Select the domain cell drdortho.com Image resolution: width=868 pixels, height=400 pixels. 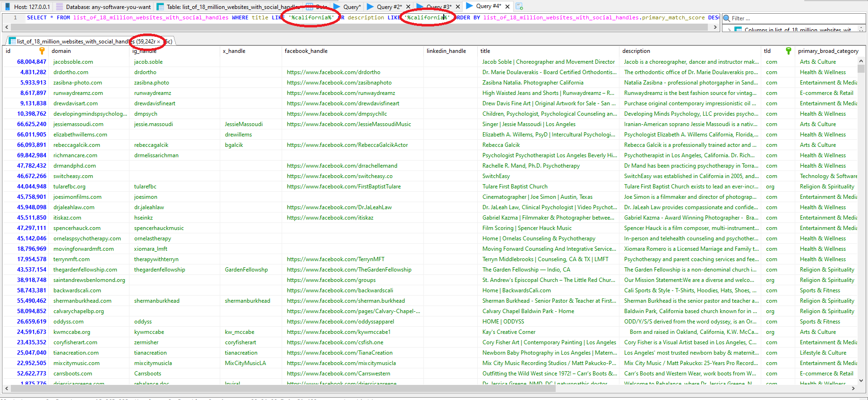pyautogui.click(x=88, y=72)
